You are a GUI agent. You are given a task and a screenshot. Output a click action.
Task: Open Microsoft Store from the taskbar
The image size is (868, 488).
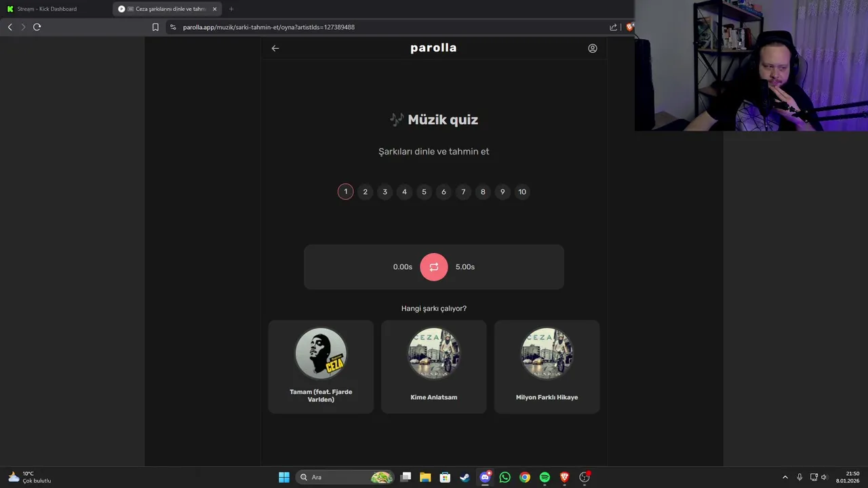[445, 477]
